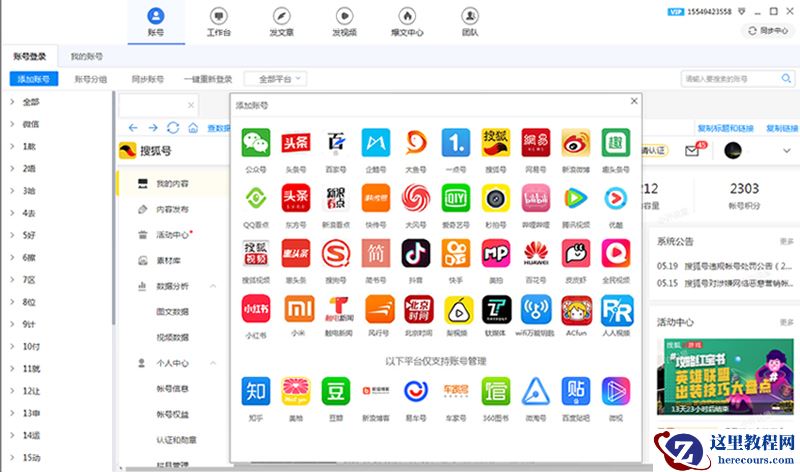Select the 优酷 platform icon

(x=616, y=198)
